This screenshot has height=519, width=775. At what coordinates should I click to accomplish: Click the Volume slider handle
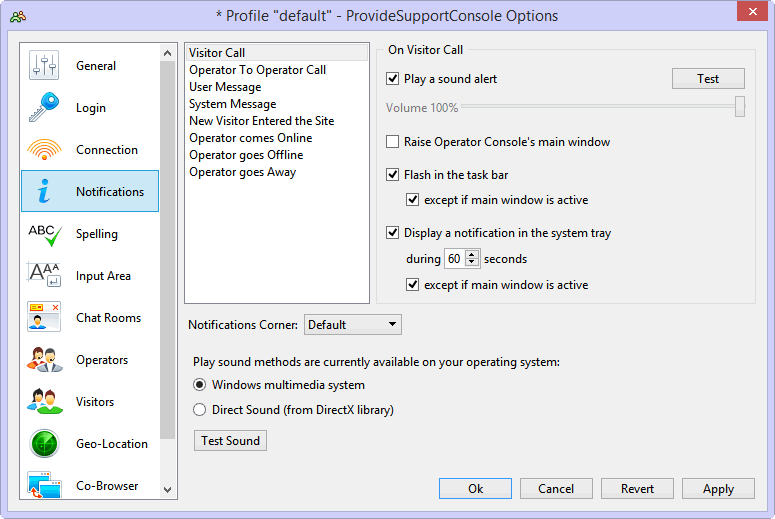click(x=739, y=107)
